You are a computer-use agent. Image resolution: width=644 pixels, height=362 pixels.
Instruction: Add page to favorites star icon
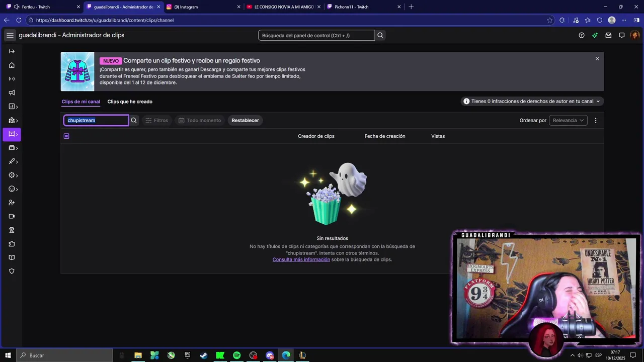[549, 20]
